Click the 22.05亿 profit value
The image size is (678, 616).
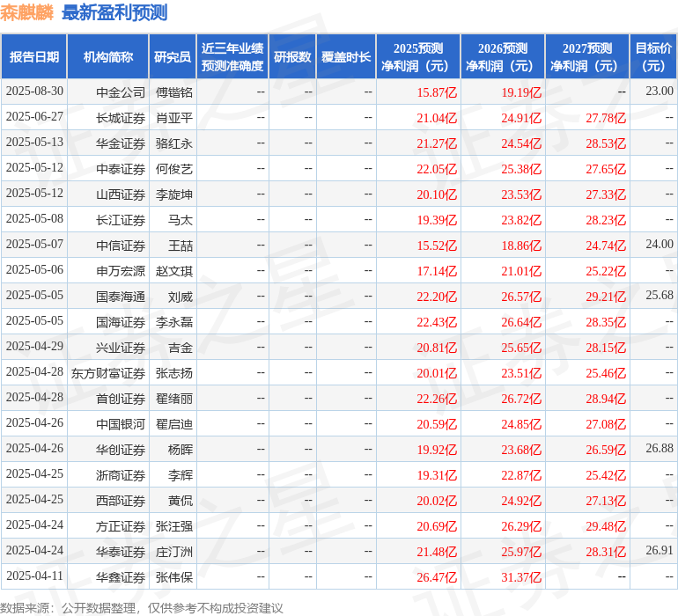[x=437, y=169]
